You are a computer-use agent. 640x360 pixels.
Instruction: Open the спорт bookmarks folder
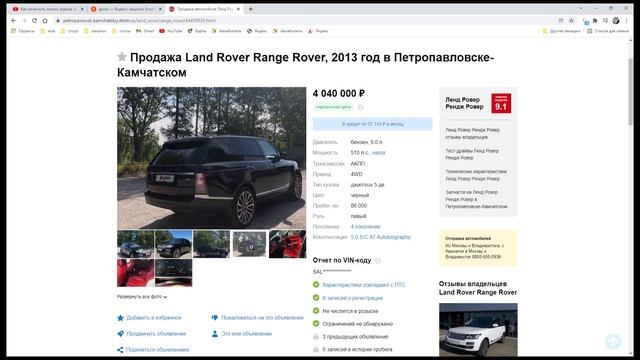coord(69,31)
